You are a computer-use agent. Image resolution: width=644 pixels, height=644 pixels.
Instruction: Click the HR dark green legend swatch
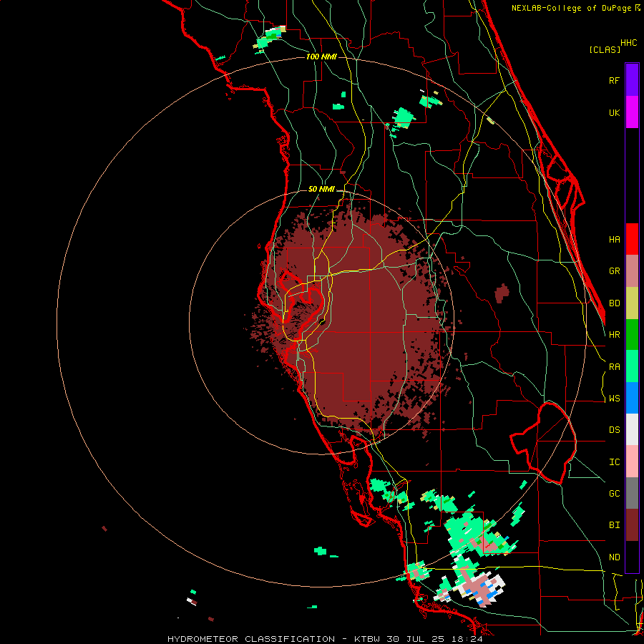[x=632, y=335]
